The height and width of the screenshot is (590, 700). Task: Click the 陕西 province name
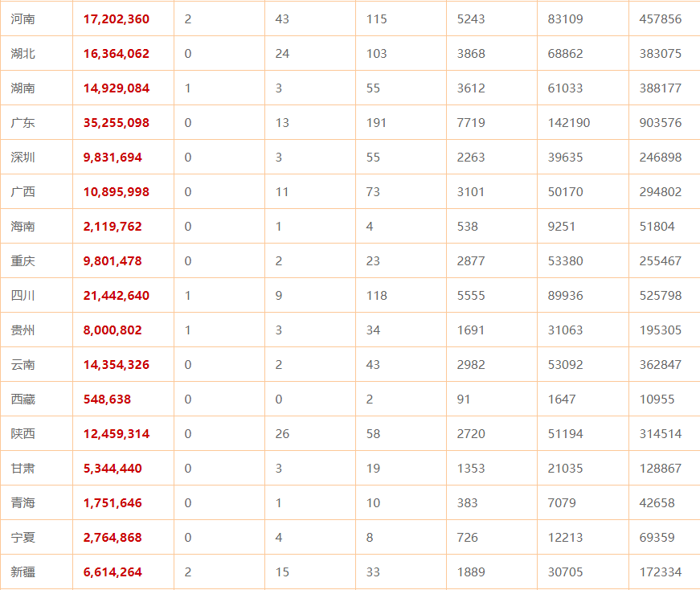pos(23,434)
